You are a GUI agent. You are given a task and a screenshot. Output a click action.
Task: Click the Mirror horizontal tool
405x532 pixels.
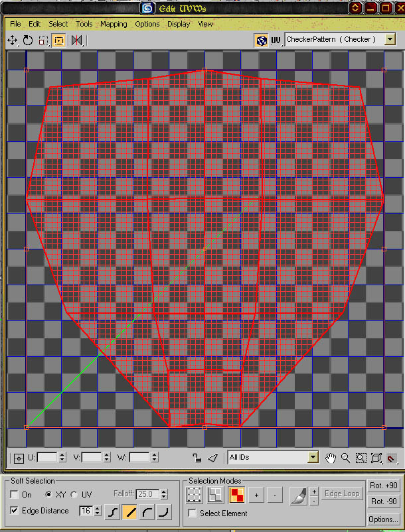77,40
